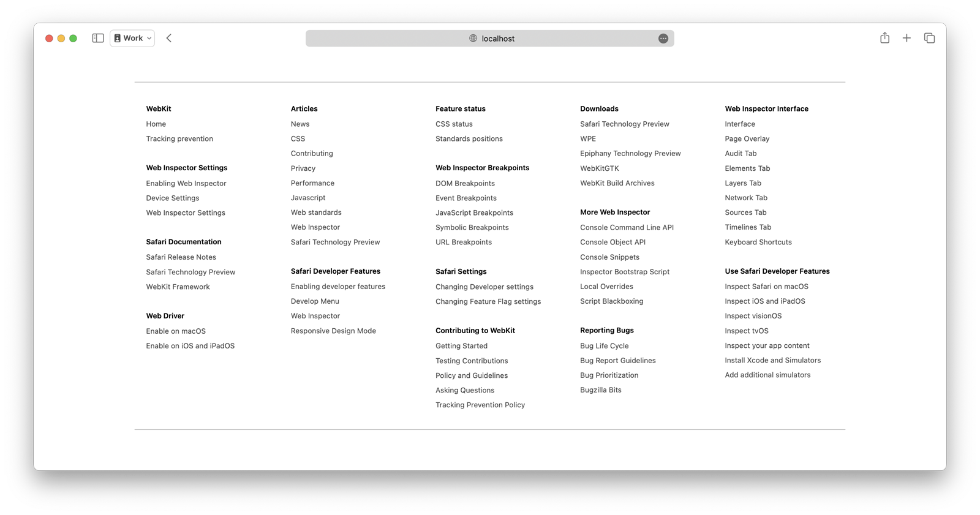Open the Web standards link

[316, 212]
